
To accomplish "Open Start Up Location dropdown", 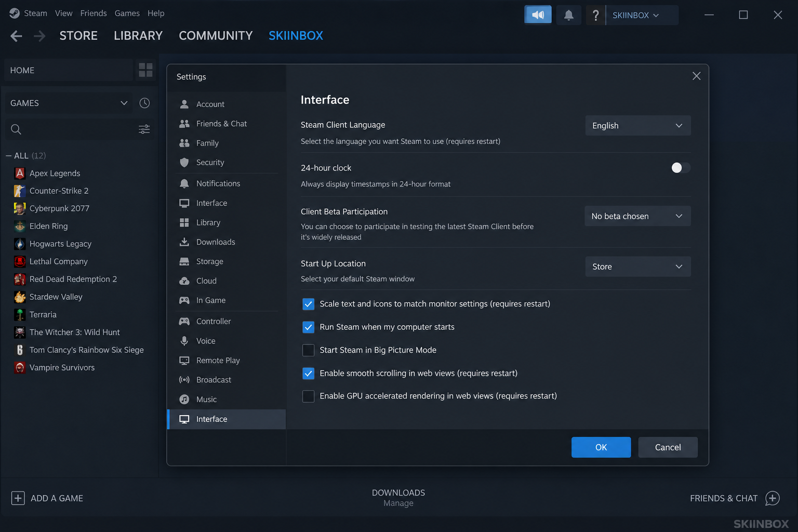I will coord(638,267).
